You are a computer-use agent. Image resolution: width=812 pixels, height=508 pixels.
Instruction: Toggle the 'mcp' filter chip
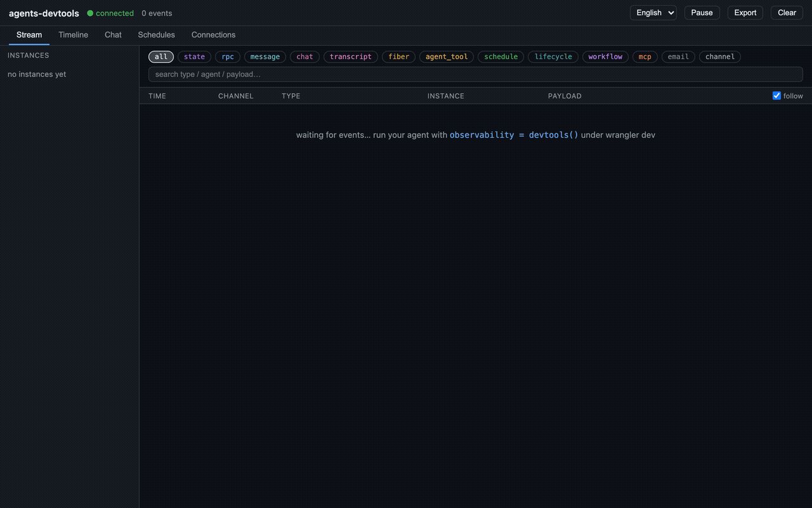(x=645, y=57)
